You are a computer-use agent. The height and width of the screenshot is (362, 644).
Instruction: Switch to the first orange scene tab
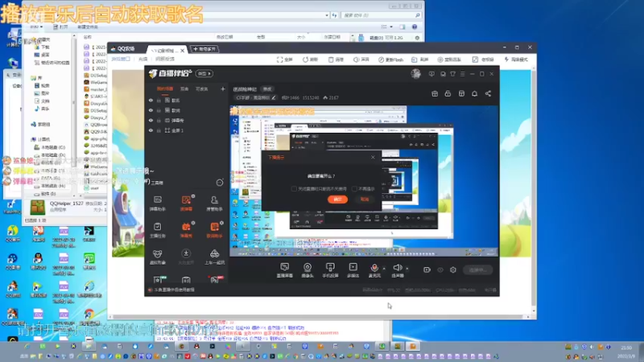pyautogui.click(x=165, y=88)
